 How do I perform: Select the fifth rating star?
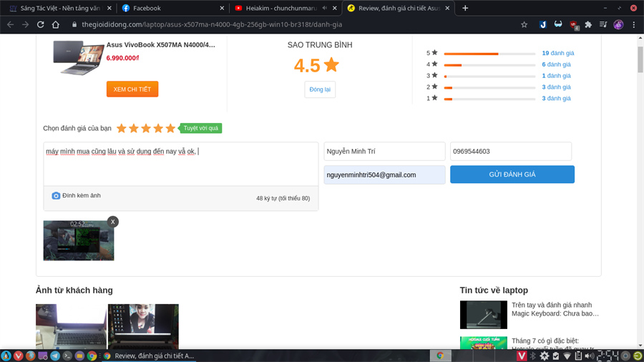(x=170, y=129)
